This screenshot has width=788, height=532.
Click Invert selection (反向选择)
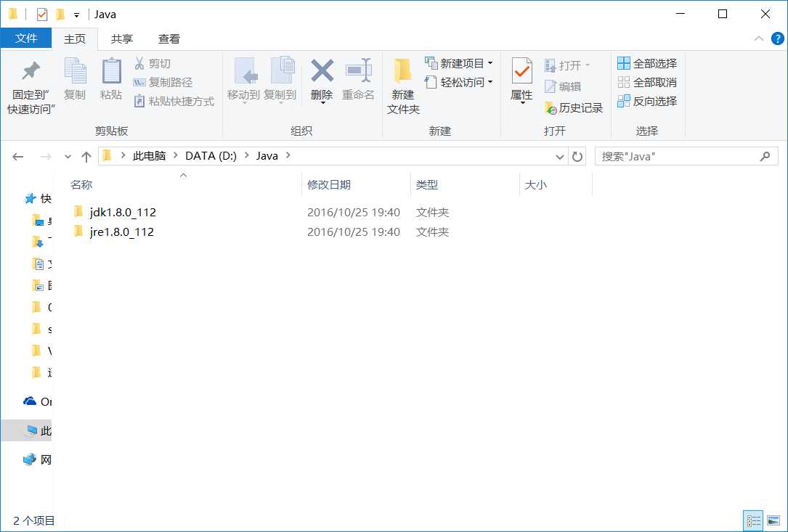click(647, 101)
